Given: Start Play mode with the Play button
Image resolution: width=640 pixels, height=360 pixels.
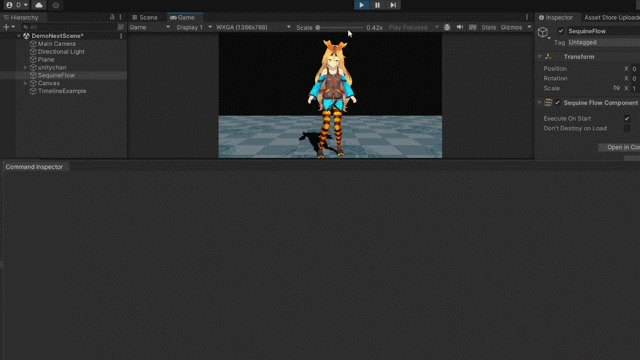Looking at the screenshot, I should pos(361,5).
